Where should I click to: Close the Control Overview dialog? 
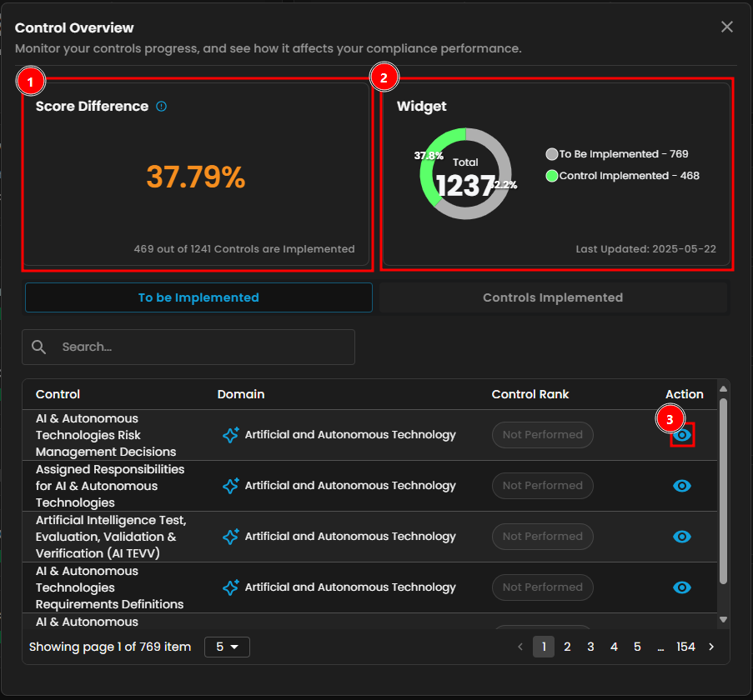click(727, 27)
